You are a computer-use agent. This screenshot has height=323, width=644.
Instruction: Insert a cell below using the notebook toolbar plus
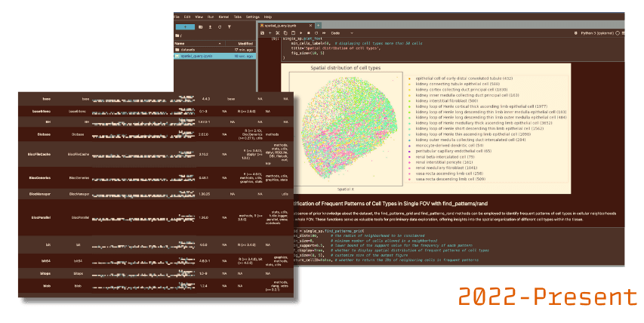[270, 33]
